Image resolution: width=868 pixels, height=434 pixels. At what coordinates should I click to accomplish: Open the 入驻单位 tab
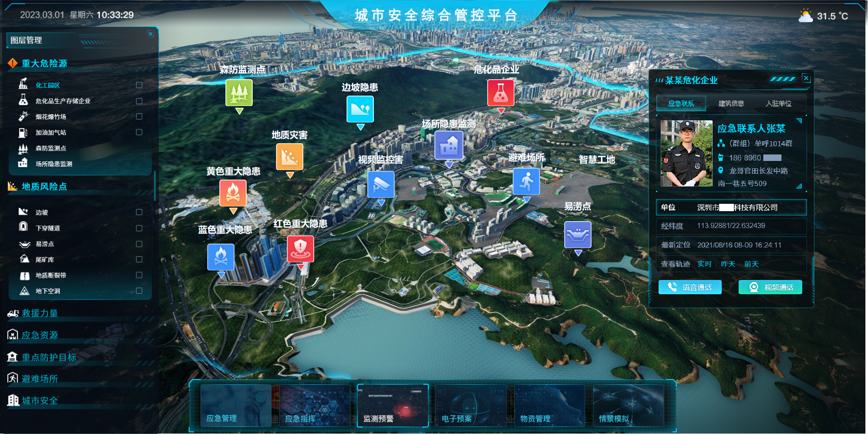pos(778,103)
